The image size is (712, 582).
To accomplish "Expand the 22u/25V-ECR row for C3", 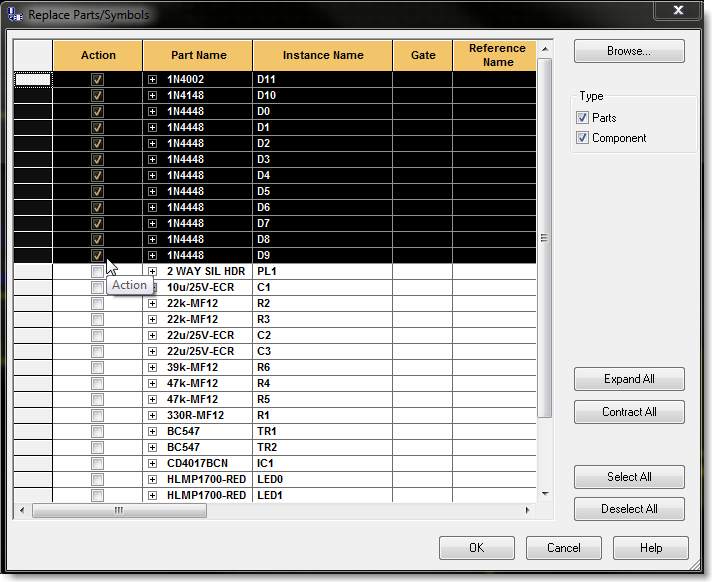I will (153, 351).
